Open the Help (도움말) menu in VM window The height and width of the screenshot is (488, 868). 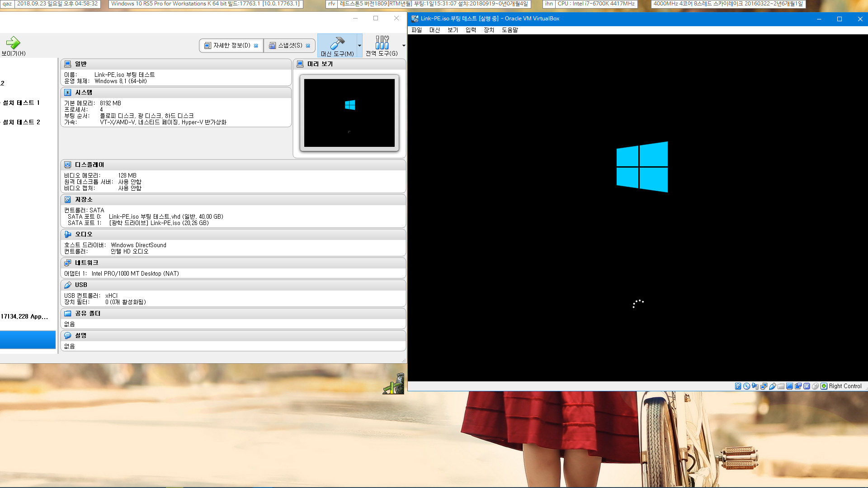point(510,30)
